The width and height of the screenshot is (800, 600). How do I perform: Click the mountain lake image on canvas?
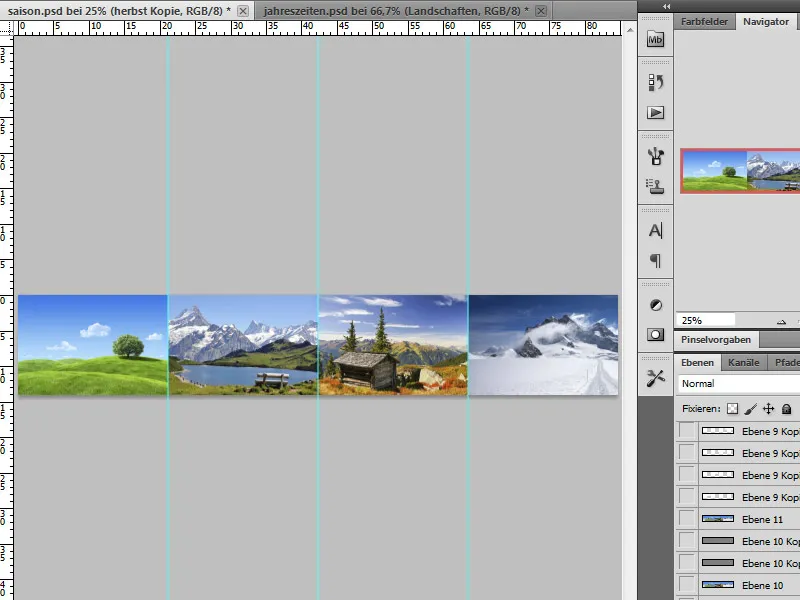pos(243,345)
